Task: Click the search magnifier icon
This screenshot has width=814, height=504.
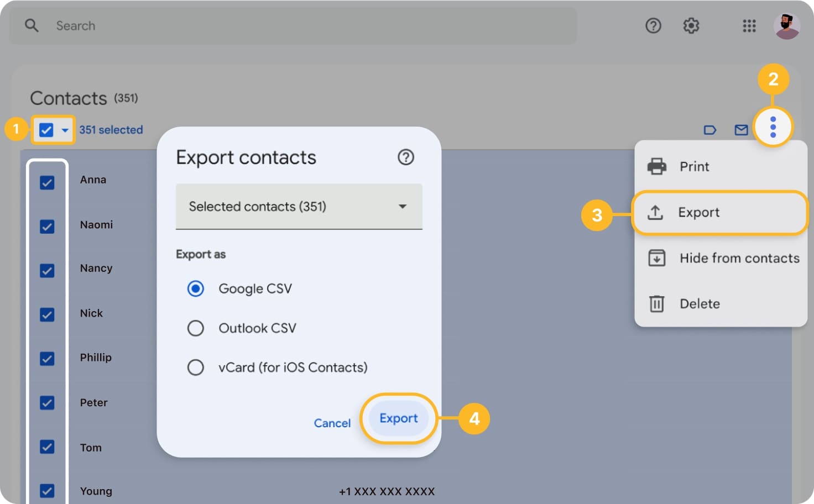Action: point(32,25)
